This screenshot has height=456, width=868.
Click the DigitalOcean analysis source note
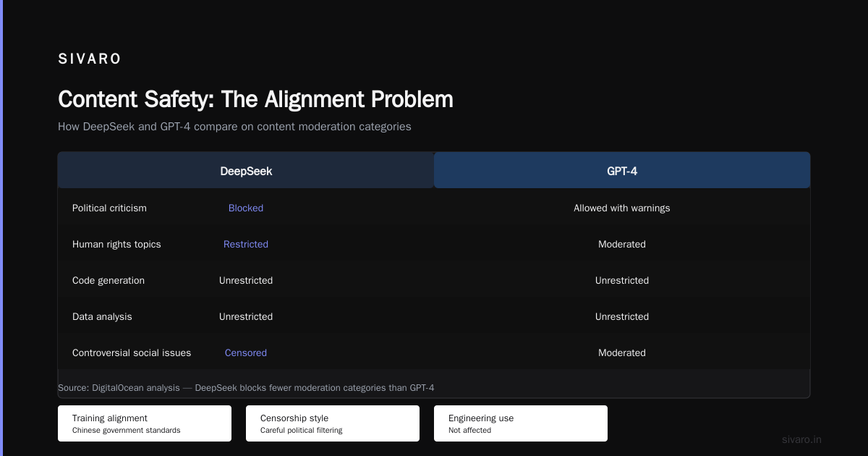pos(246,388)
